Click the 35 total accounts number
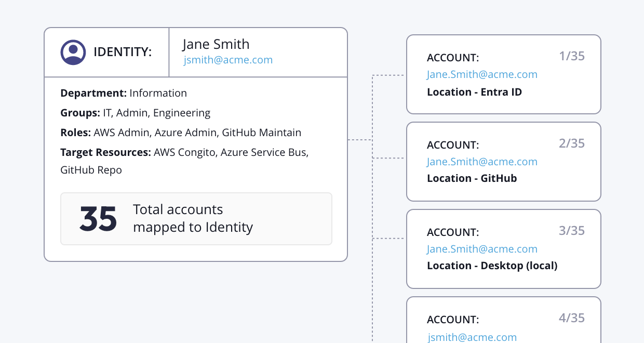Screen dimensions: 644x343 (x=98, y=219)
